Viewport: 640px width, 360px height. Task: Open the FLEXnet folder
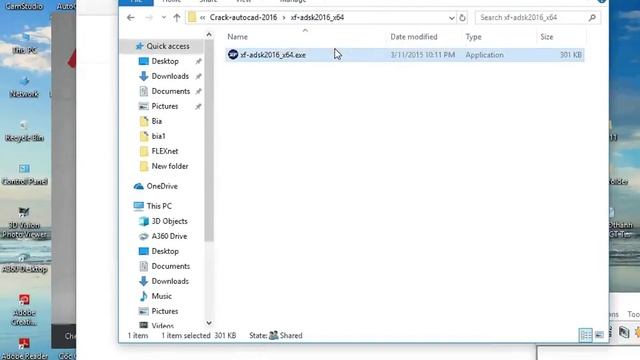pyautogui.click(x=164, y=151)
